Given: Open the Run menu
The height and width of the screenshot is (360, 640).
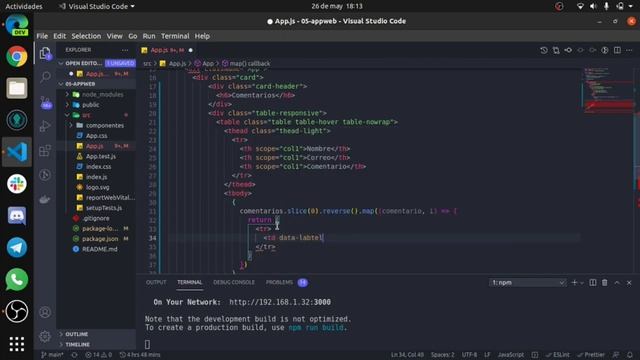Looking at the screenshot, I should tap(149, 36).
